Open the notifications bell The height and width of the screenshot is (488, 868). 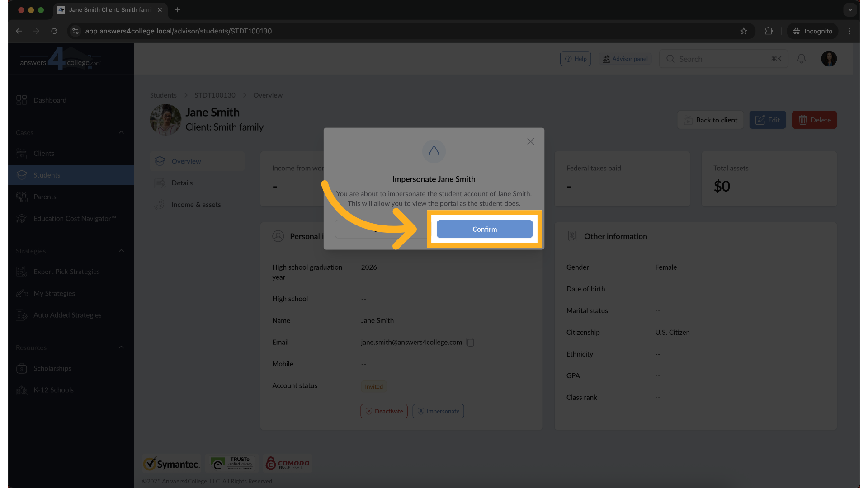801,58
